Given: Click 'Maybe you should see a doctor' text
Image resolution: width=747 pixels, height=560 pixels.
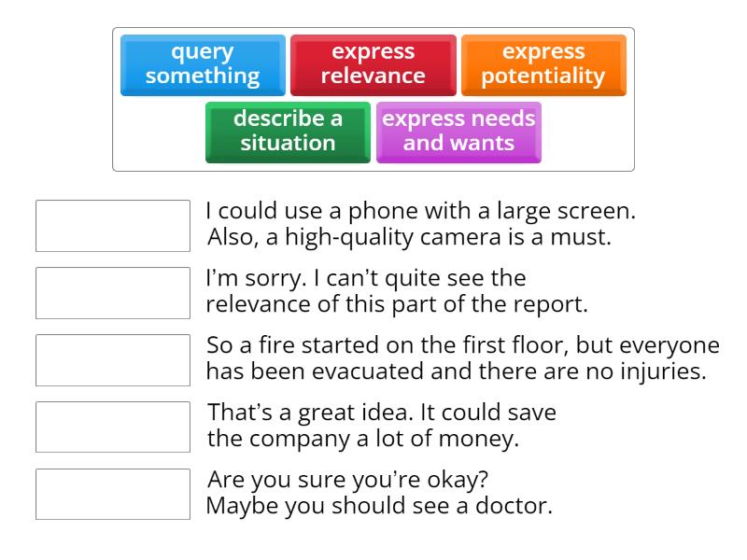Looking at the screenshot, I should (x=378, y=507).
